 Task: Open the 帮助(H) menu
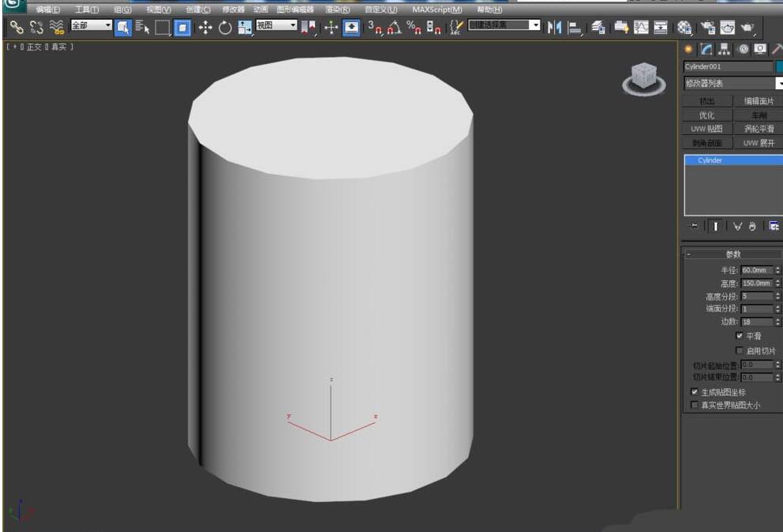pyautogui.click(x=489, y=9)
